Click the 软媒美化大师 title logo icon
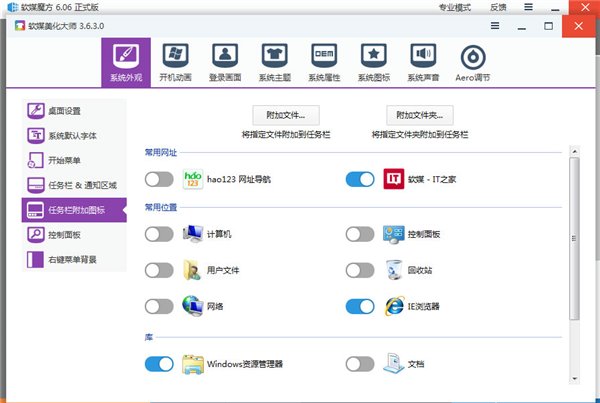This screenshot has height=403, width=600. click(20, 26)
